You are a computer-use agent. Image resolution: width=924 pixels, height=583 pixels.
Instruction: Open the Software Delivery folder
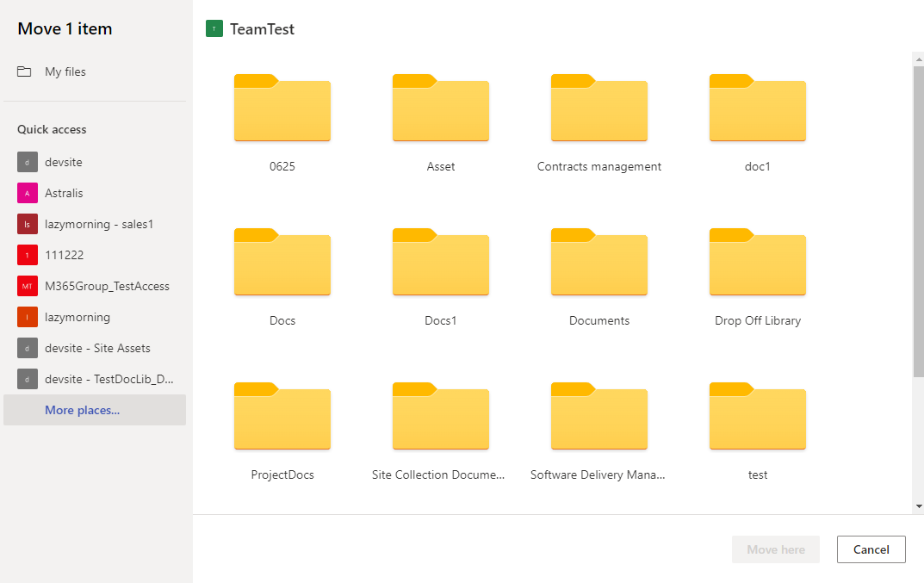pyautogui.click(x=598, y=417)
